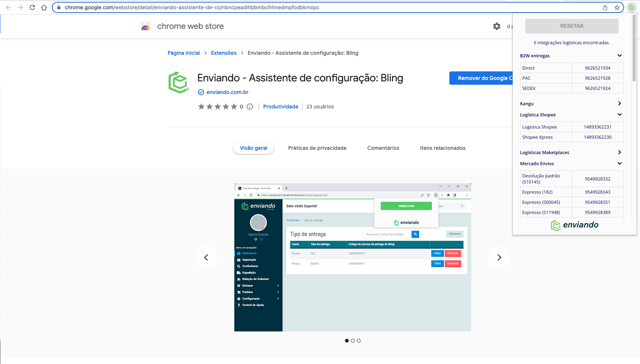
Task: Collapse the Logística Shopee section
Action: coord(620,115)
